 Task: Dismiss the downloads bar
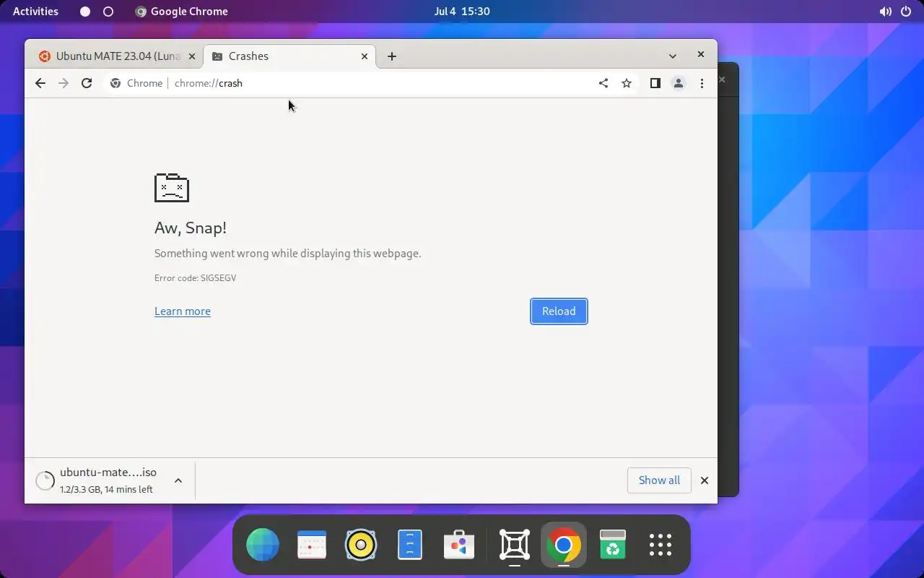click(x=705, y=480)
